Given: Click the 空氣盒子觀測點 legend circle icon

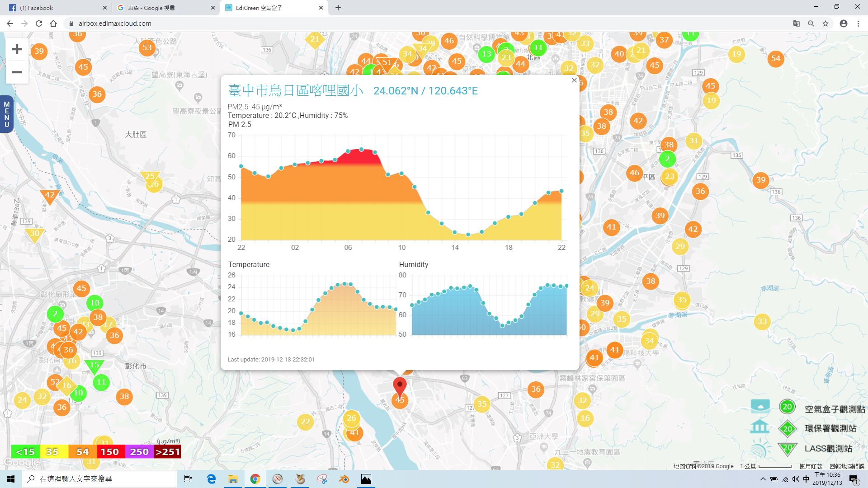Looking at the screenshot, I should click(x=787, y=407).
